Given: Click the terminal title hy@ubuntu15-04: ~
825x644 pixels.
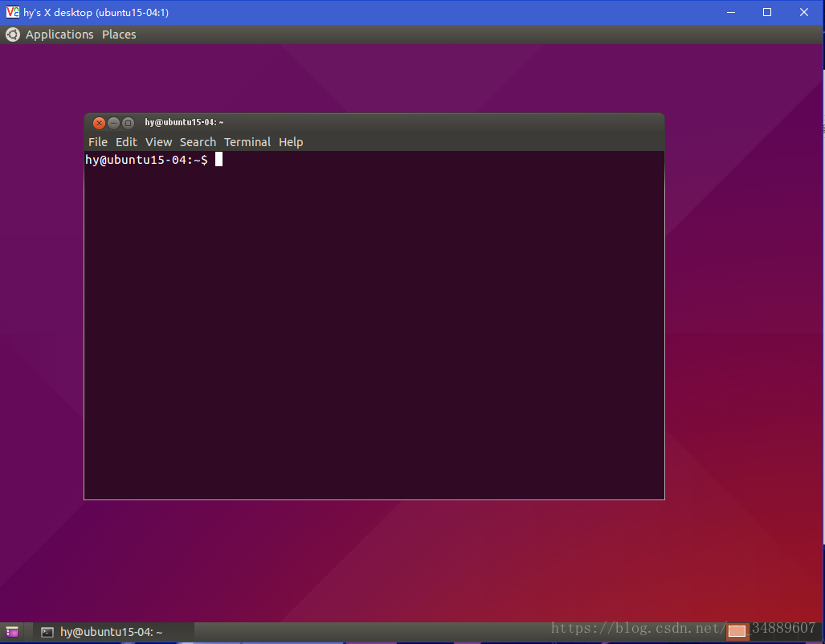Looking at the screenshot, I should (184, 123).
